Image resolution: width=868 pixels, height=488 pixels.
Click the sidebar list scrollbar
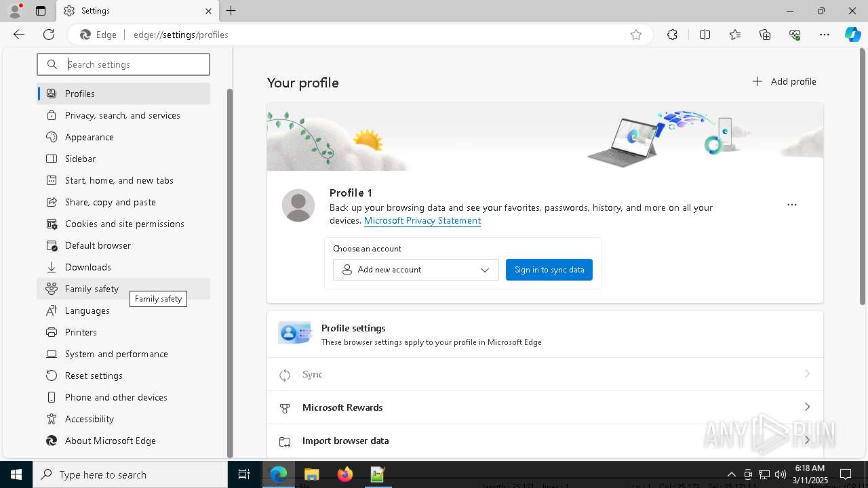pyautogui.click(x=230, y=273)
